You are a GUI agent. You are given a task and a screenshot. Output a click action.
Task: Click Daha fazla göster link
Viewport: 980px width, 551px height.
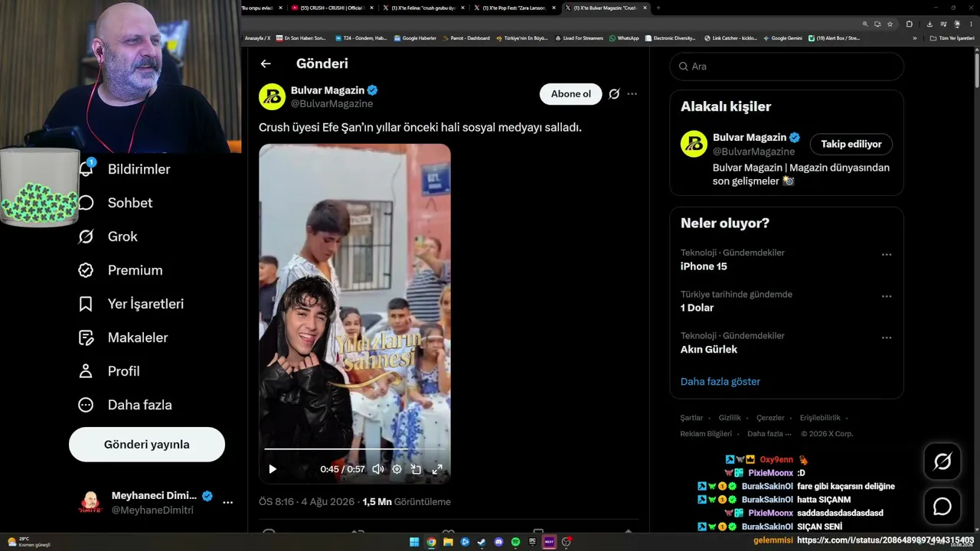pyautogui.click(x=720, y=381)
